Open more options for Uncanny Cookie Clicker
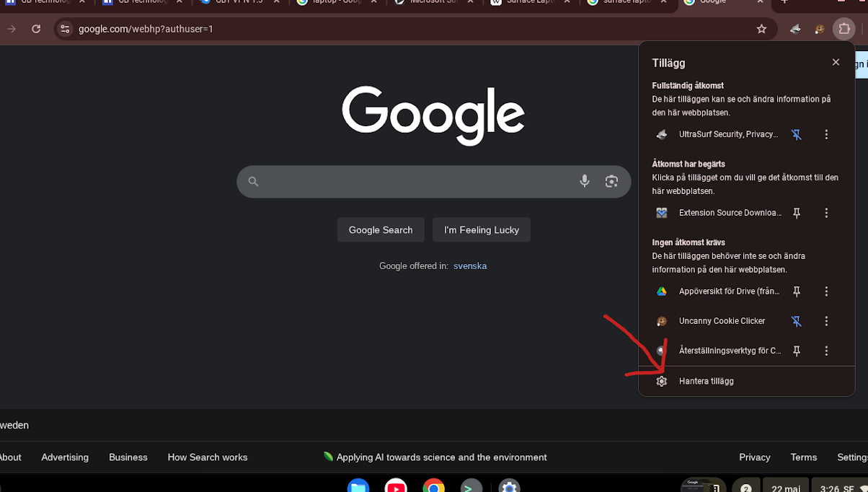 pyautogui.click(x=826, y=321)
